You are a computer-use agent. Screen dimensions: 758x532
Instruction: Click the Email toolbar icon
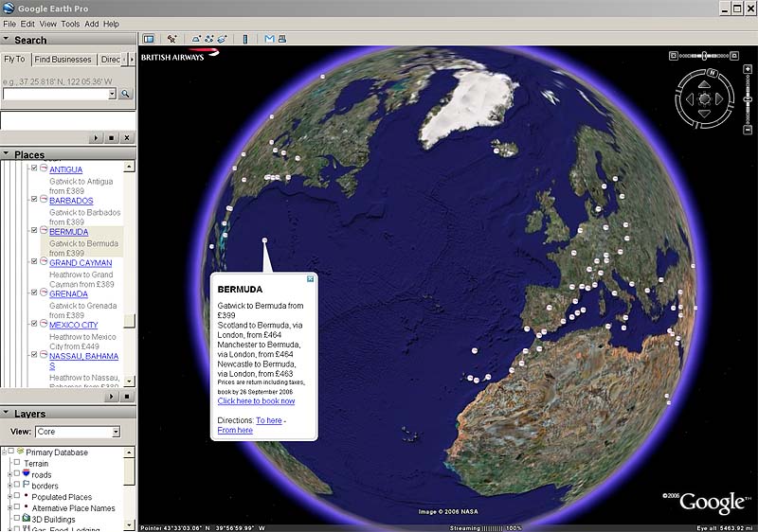269,39
